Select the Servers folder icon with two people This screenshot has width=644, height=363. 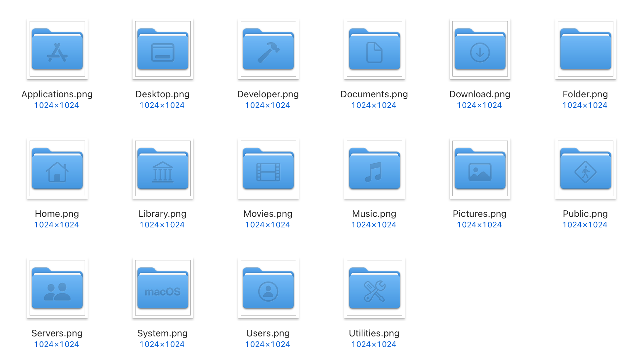tap(57, 288)
